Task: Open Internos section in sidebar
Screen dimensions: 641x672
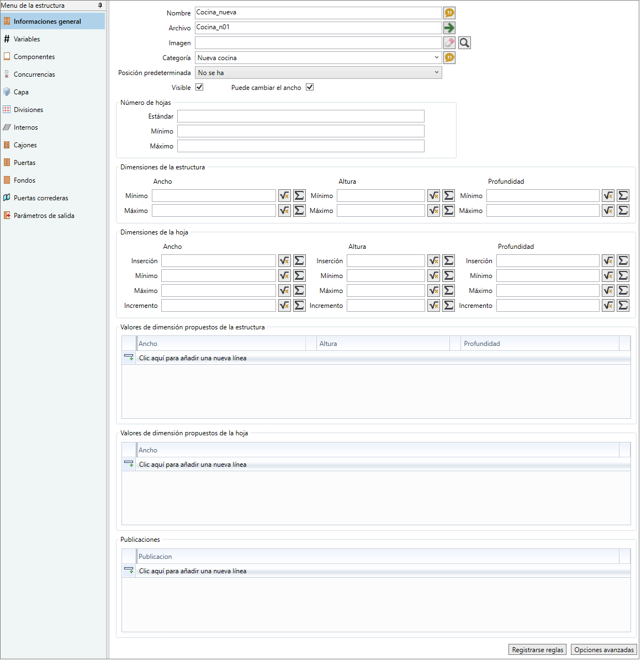Action: (52, 127)
